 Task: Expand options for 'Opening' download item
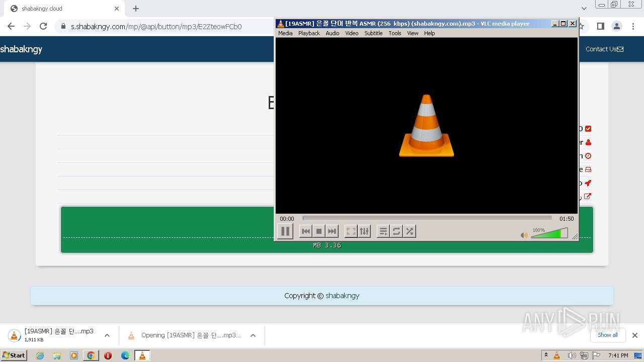click(x=253, y=335)
